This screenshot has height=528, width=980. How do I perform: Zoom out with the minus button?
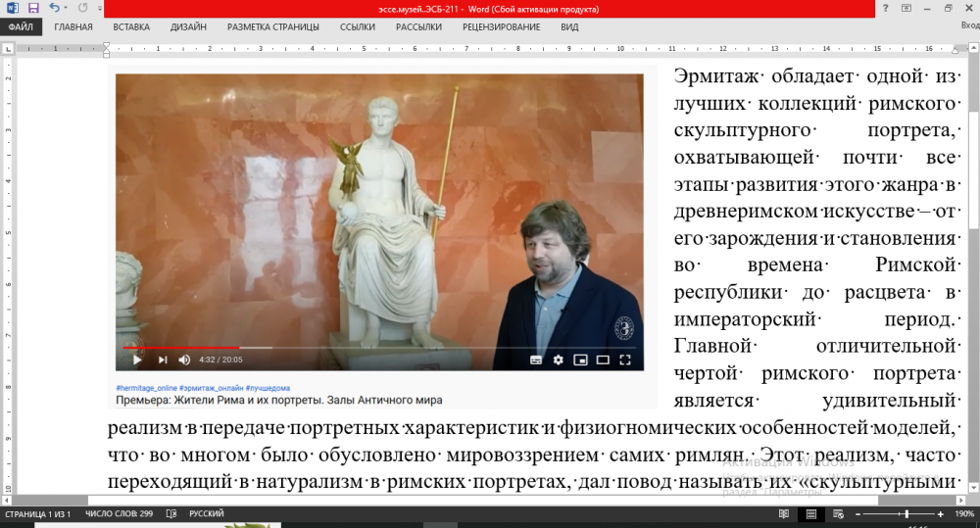(858, 514)
